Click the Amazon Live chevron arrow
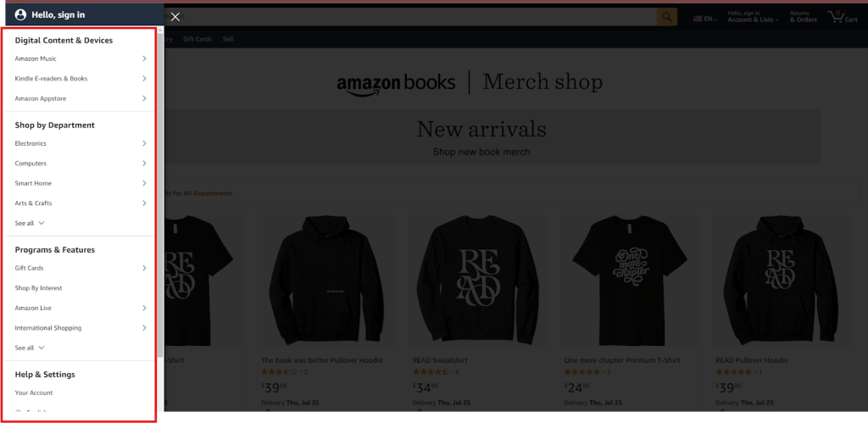 point(145,308)
